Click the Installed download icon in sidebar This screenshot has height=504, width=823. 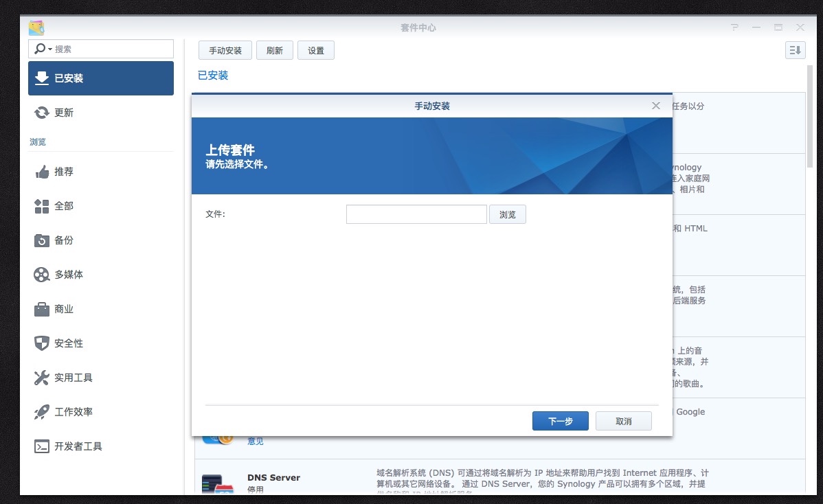point(42,78)
